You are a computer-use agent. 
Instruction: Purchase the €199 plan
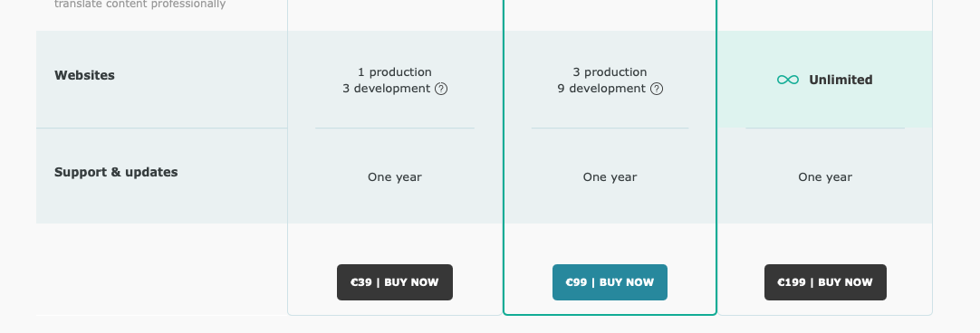click(x=825, y=282)
